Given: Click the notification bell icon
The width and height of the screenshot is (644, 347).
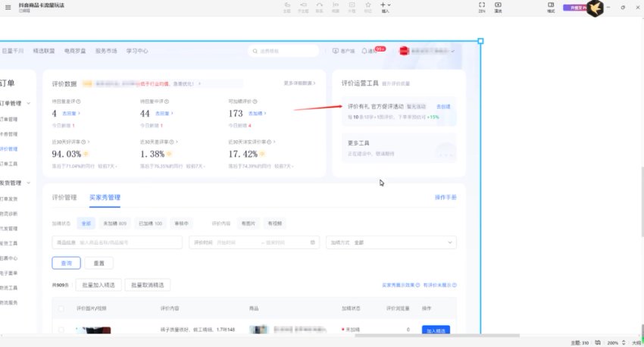Looking at the screenshot, I should 365,51.
